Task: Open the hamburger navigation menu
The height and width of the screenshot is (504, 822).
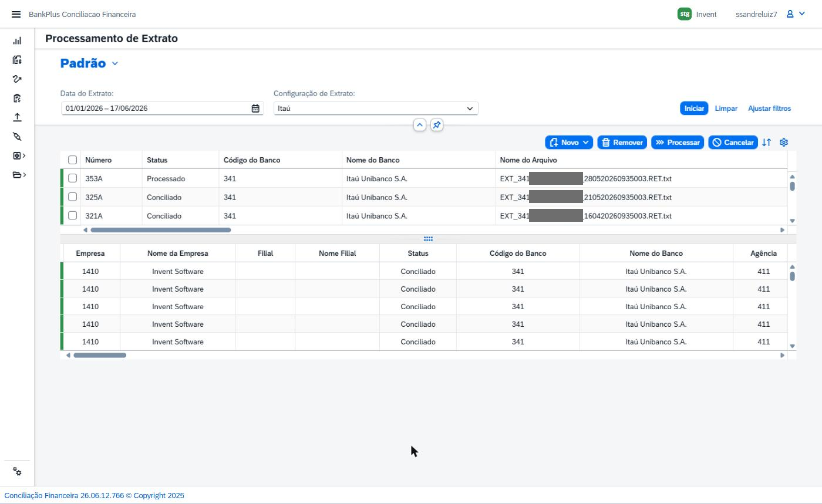Action: click(x=16, y=14)
